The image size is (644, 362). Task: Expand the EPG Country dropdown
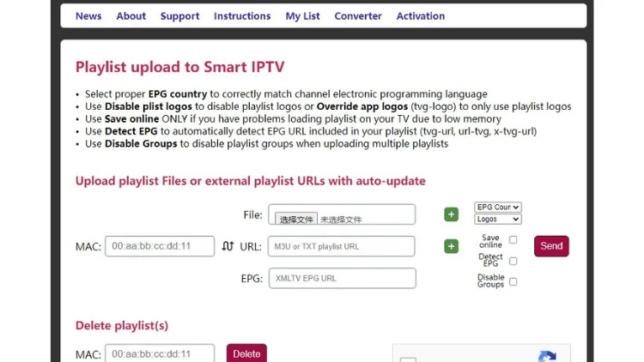pos(498,207)
